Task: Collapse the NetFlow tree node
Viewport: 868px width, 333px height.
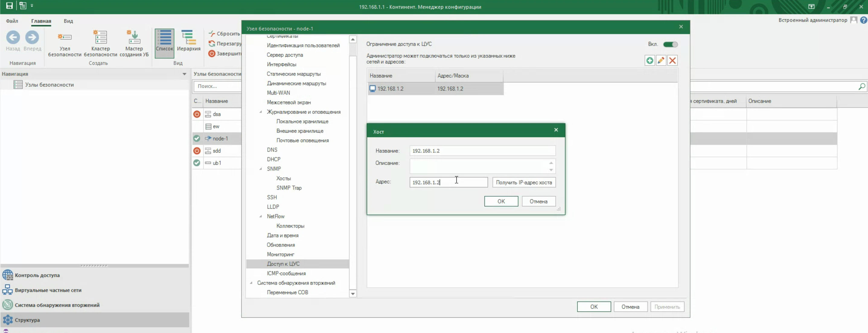Action: 260,216
